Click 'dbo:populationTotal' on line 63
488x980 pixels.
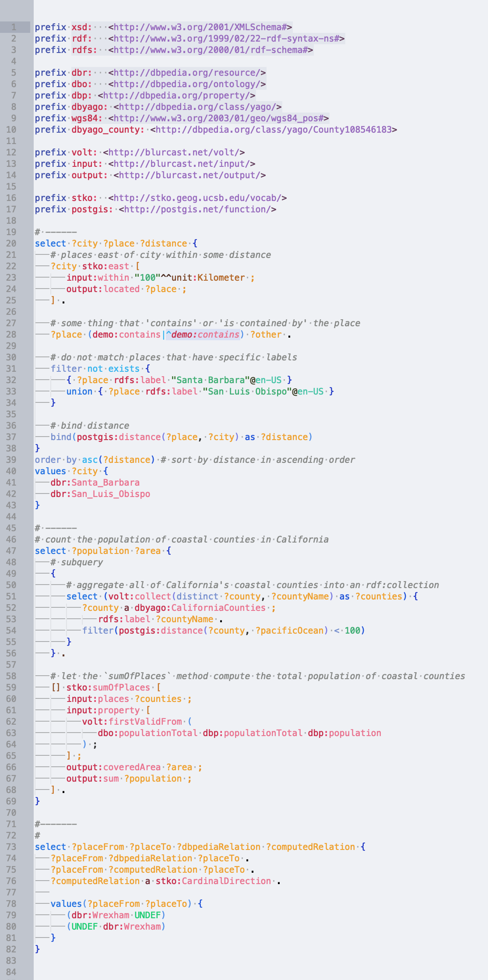coord(147,733)
